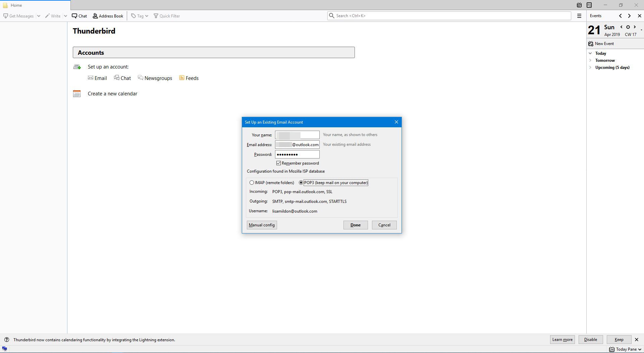Image resolution: width=644 pixels, height=353 pixels.
Task: Go to previous day in Events pane header
Action: click(x=620, y=16)
